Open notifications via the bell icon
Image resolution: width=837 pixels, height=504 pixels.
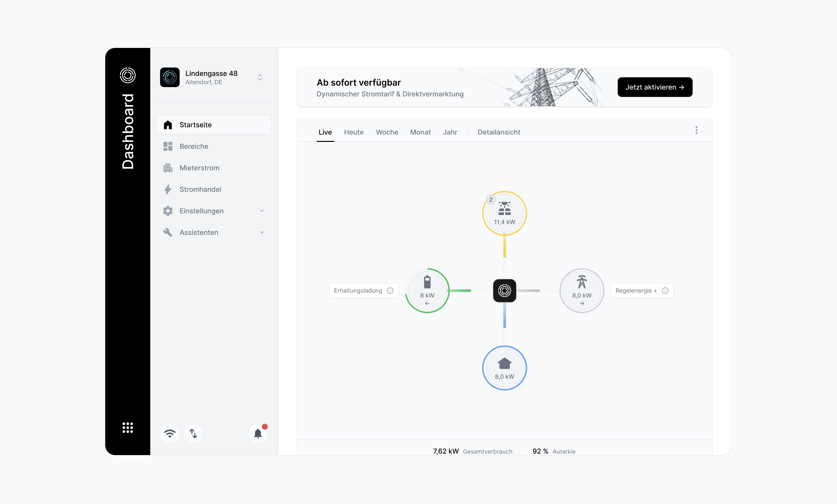click(258, 433)
